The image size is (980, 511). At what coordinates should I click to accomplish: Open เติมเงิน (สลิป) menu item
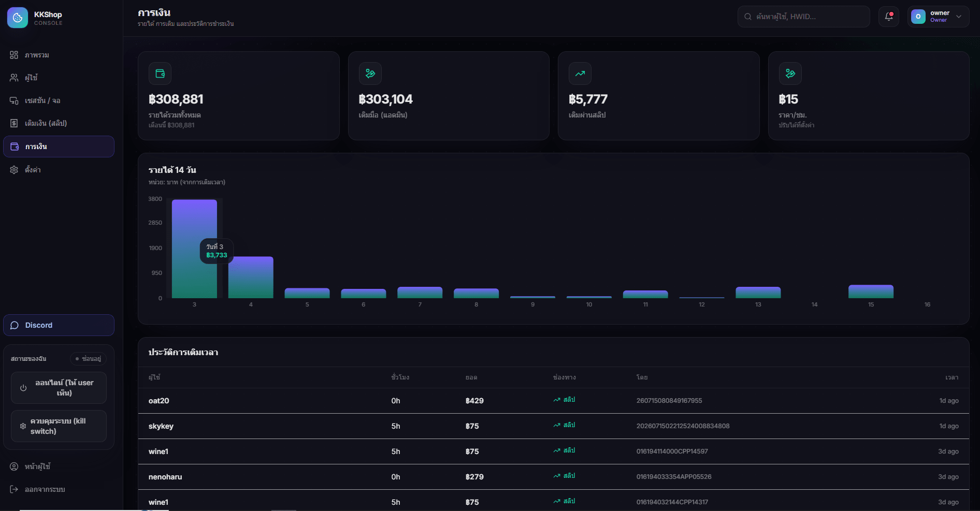59,123
